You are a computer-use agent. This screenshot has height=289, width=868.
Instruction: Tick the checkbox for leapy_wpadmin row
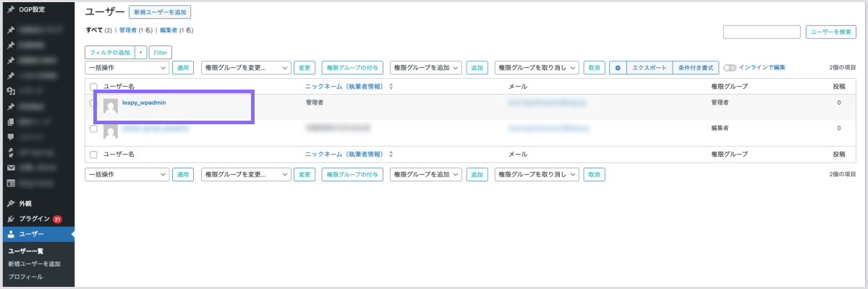(x=93, y=103)
